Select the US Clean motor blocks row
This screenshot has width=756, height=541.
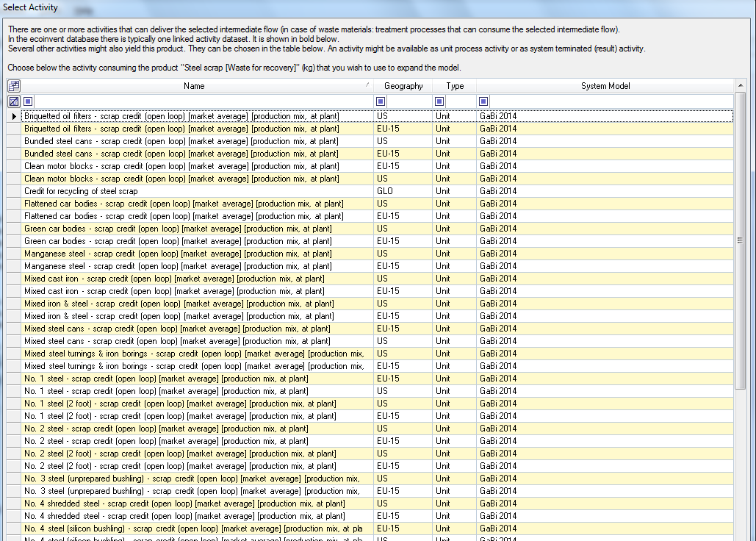(x=370, y=179)
